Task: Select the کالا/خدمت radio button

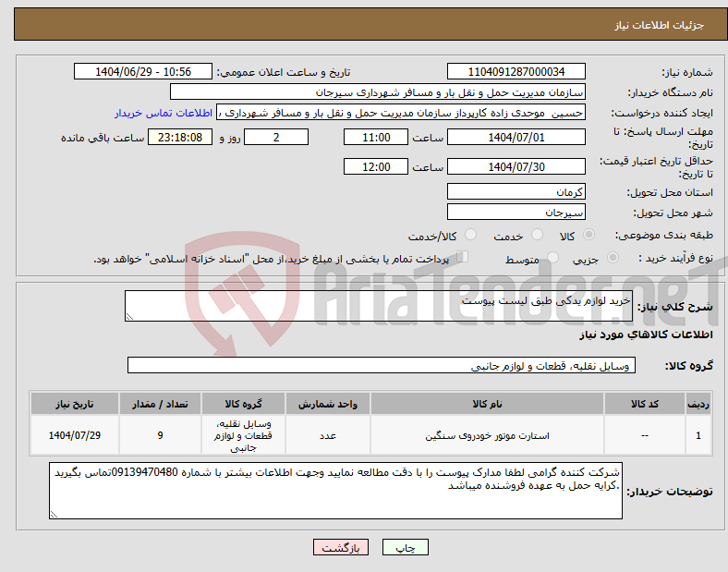Action: coord(471,235)
